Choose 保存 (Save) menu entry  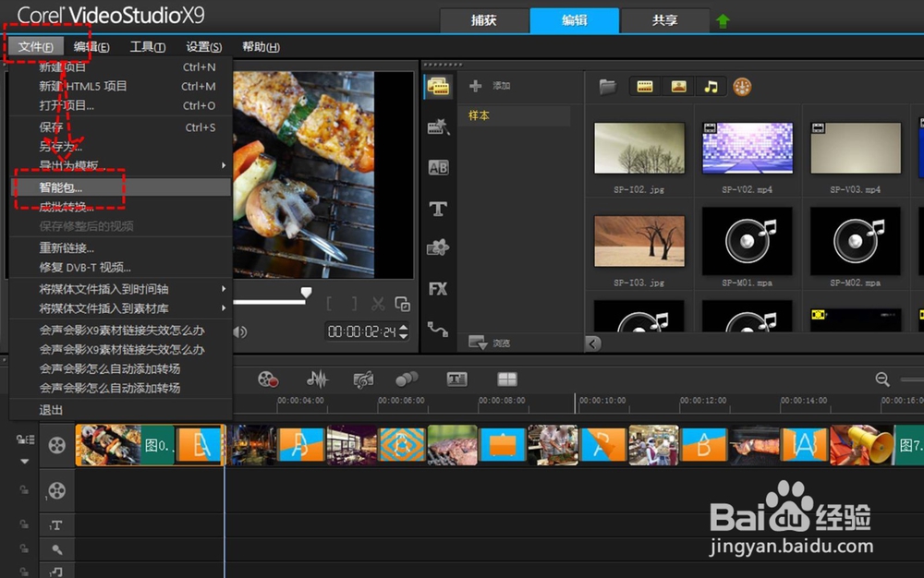(x=121, y=127)
